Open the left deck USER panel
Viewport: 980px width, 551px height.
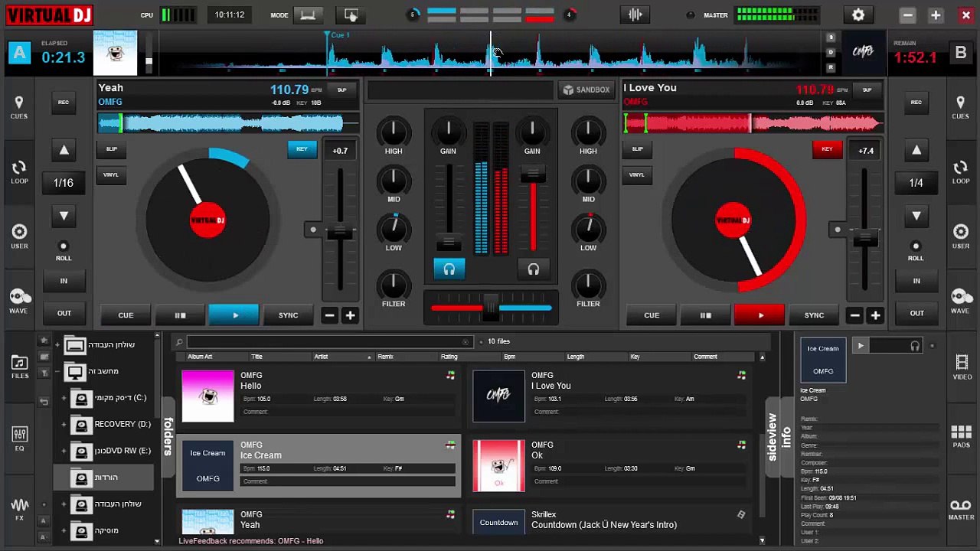[19, 236]
